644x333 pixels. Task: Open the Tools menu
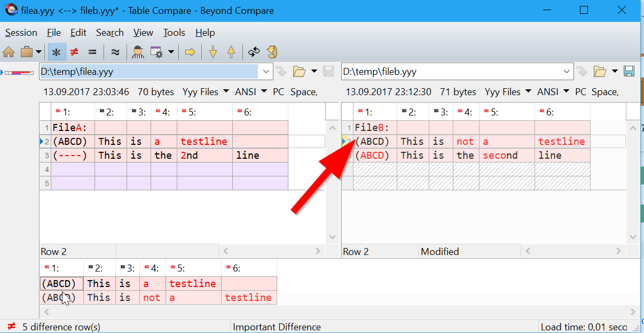[174, 33]
